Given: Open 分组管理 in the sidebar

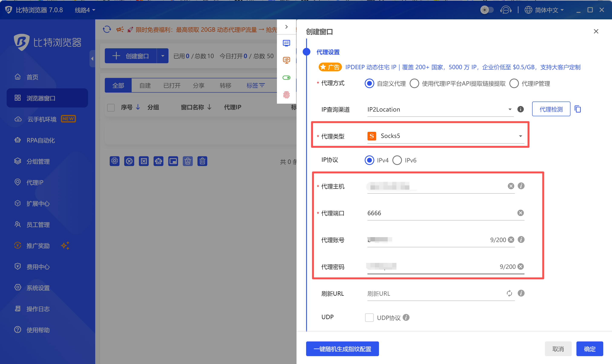Looking at the screenshot, I should click(38, 161).
